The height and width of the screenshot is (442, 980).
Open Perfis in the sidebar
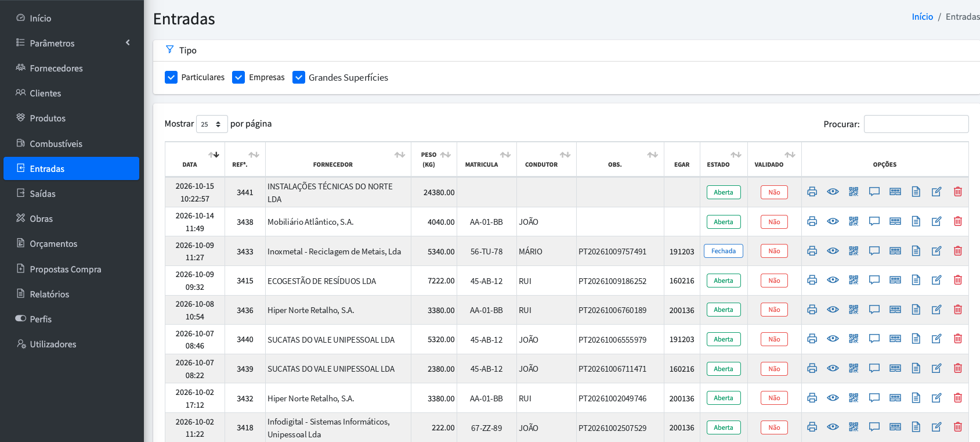[71, 319]
